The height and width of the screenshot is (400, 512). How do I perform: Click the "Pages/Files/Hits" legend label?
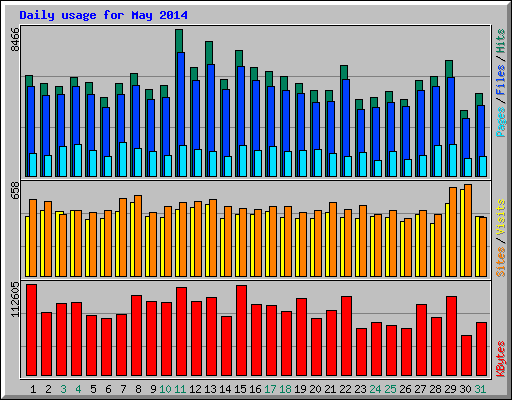[501, 83]
